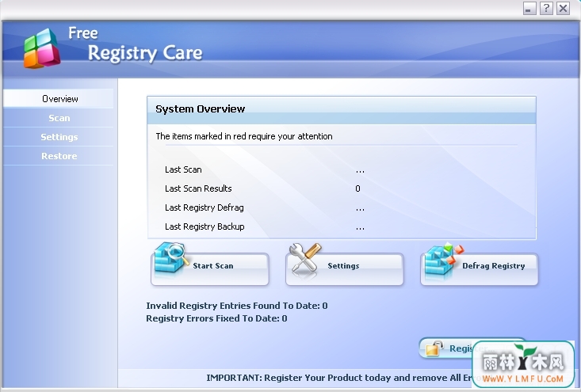Minimize the Registry Care window
Viewport: 581px width, 392px height.
point(529,8)
